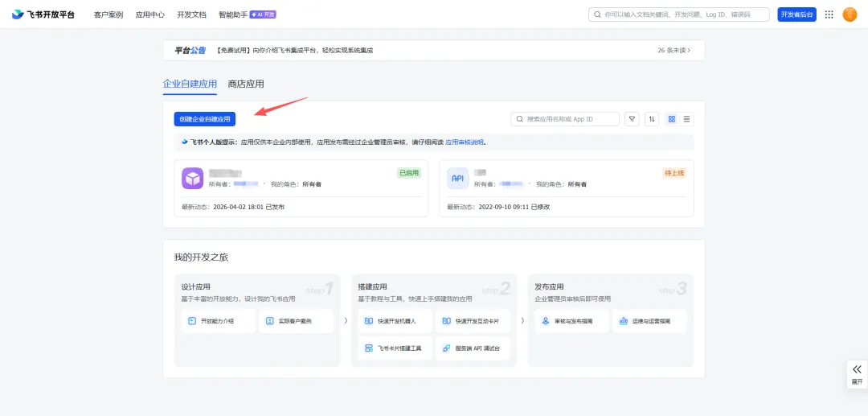Click the 我的开发之旅 heading
Screen dimensions: 868x416
click(201, 257)
